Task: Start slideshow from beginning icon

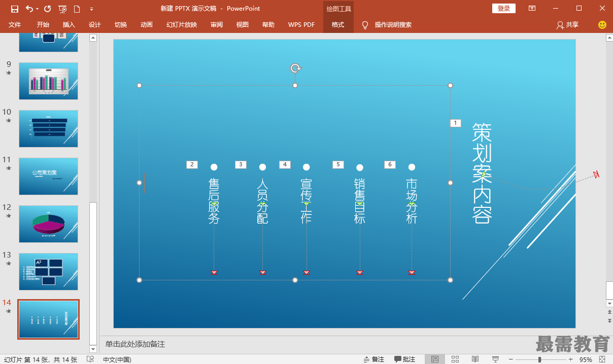Action: coord(62,9)
